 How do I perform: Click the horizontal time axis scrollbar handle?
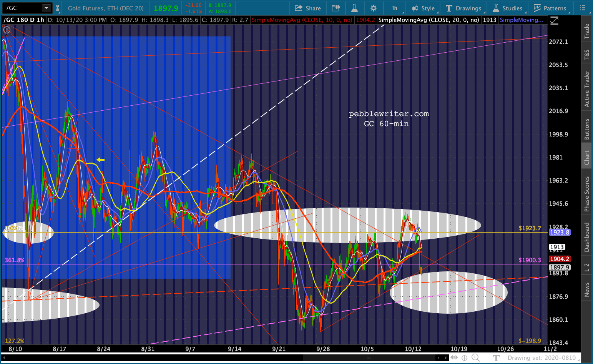tap(369, 358)
